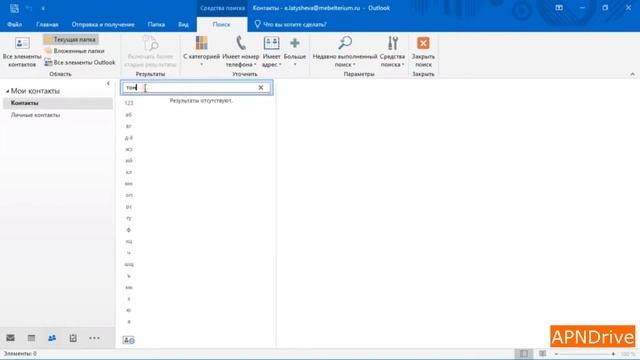Screen dimensions: 640x360
Task: Click zoom out minus button
Action: coord(556,354)
